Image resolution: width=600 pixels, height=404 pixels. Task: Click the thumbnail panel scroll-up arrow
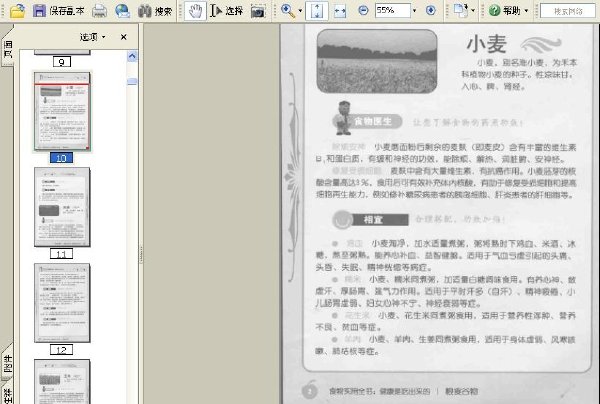coord(132,57)
